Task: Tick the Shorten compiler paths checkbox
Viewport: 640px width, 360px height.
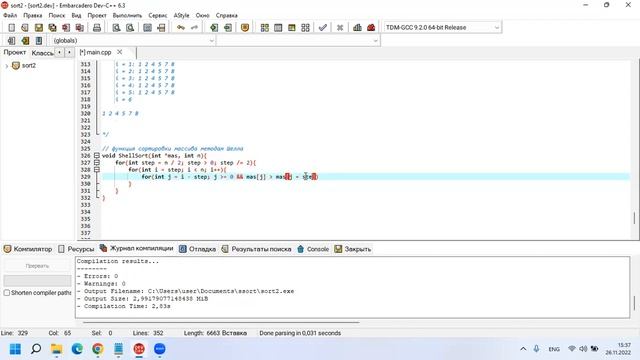Action: point(7,293)
